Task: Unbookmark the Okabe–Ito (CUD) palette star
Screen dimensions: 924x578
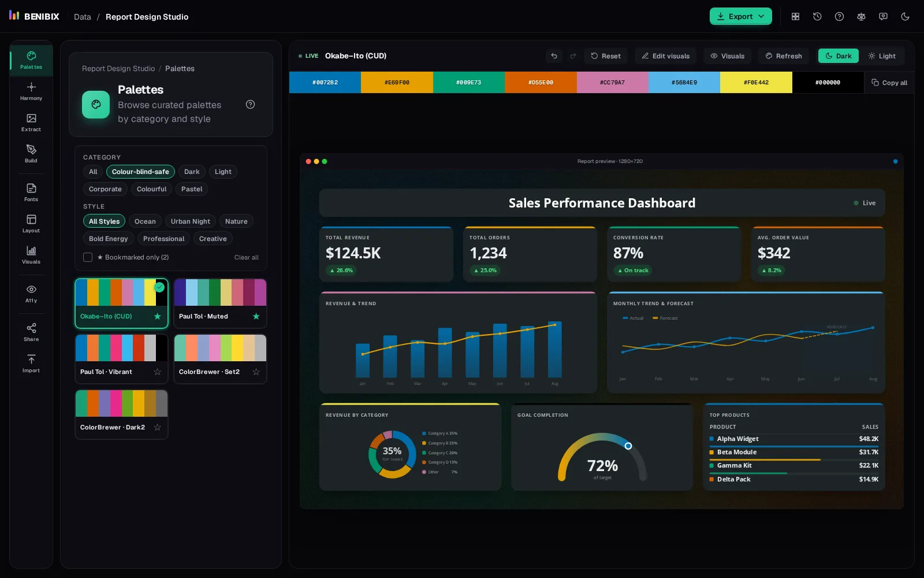Action: point(157,316)
